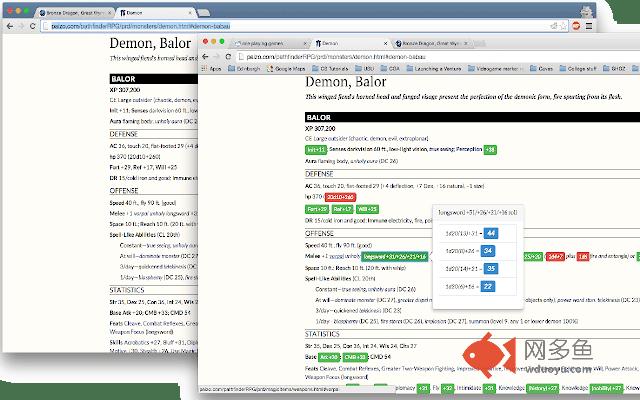Screen dimensions: 640x400
Task: Open the College stuff bookmarks folder
Action: pos(578,69)
